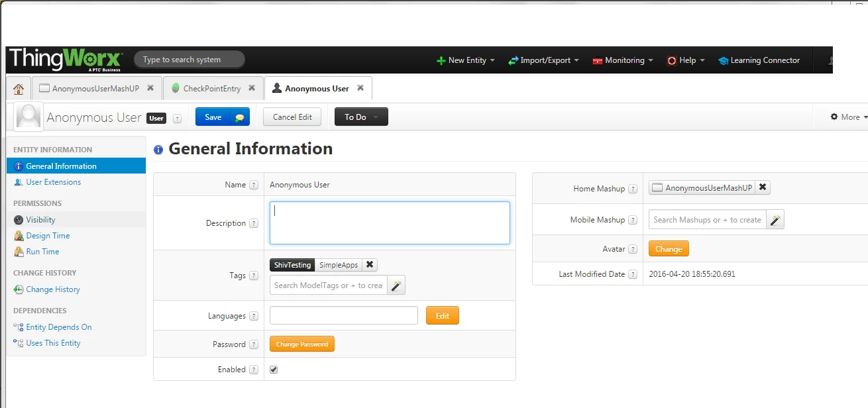Click the Search Mashups input field
The image size is (868, 408).
pyautogui.click(x=708, y=220)
